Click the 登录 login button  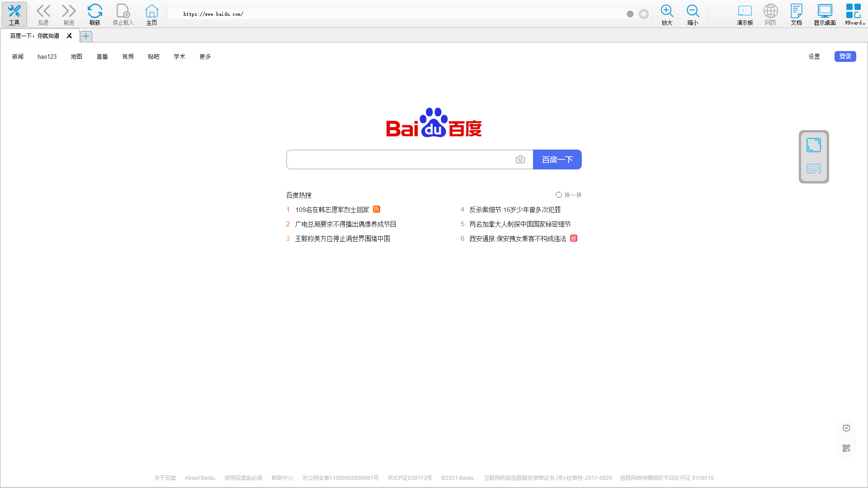coord(845,56)
